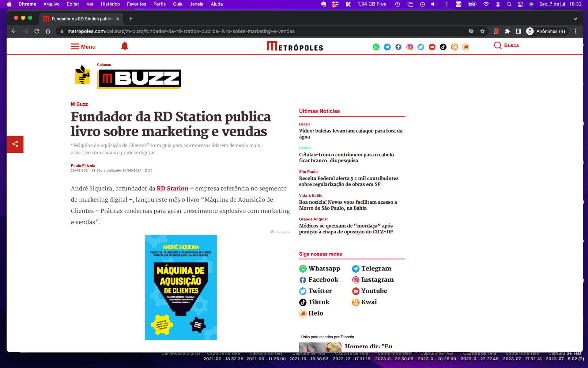Reload the current page
588x368 pixels.
[x=37, y=31]
